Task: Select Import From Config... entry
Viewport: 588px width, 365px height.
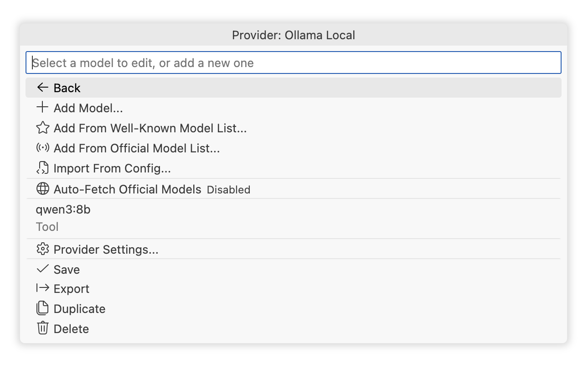Action: (294, 168)
